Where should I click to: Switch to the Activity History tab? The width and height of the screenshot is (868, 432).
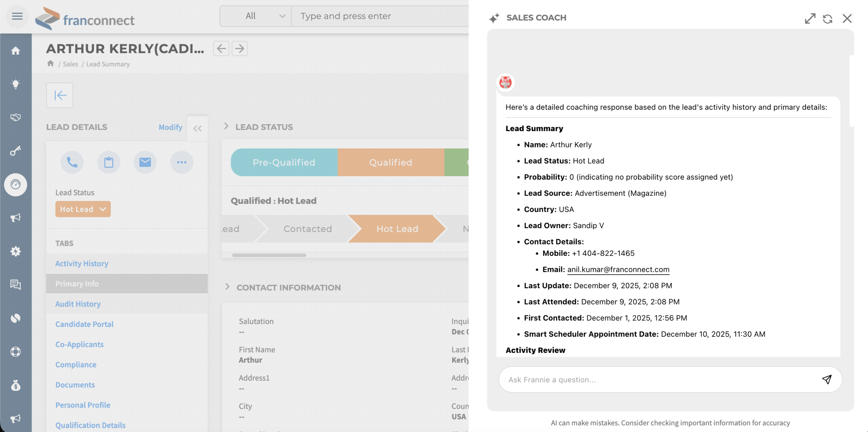click(x=82, y=263)
